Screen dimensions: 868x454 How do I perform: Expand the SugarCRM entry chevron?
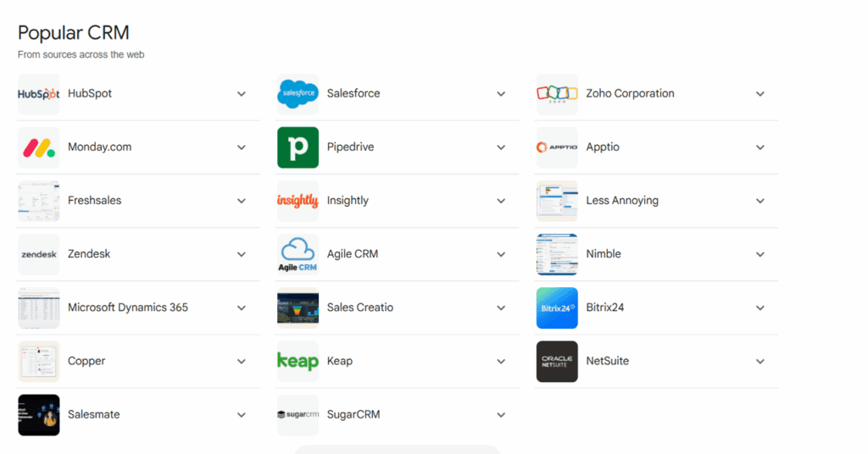pos(501,415)
